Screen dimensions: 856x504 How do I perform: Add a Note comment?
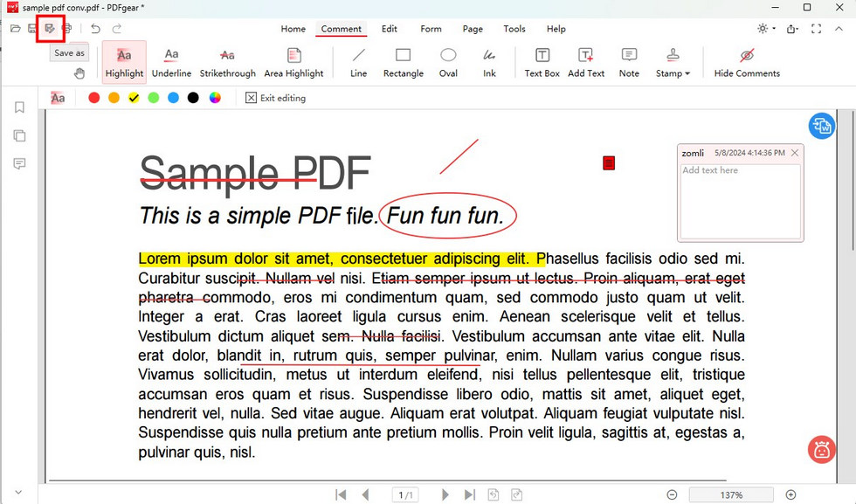click(629, 61)
